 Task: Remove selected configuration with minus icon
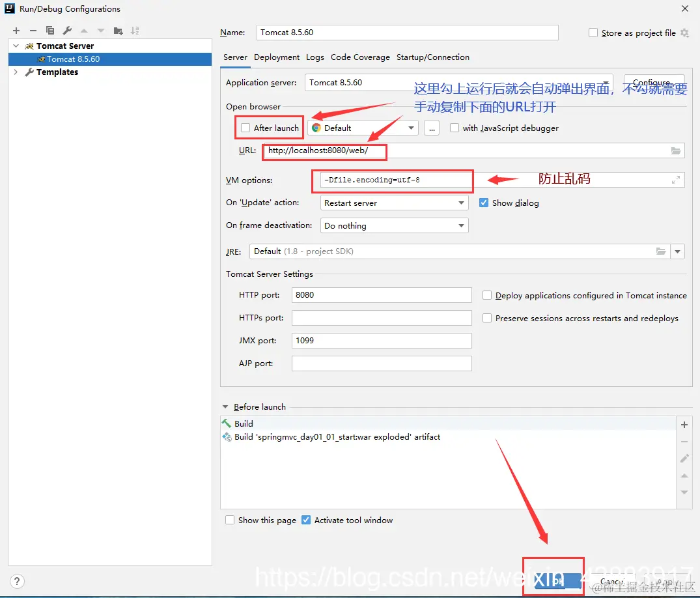(33, 31)
